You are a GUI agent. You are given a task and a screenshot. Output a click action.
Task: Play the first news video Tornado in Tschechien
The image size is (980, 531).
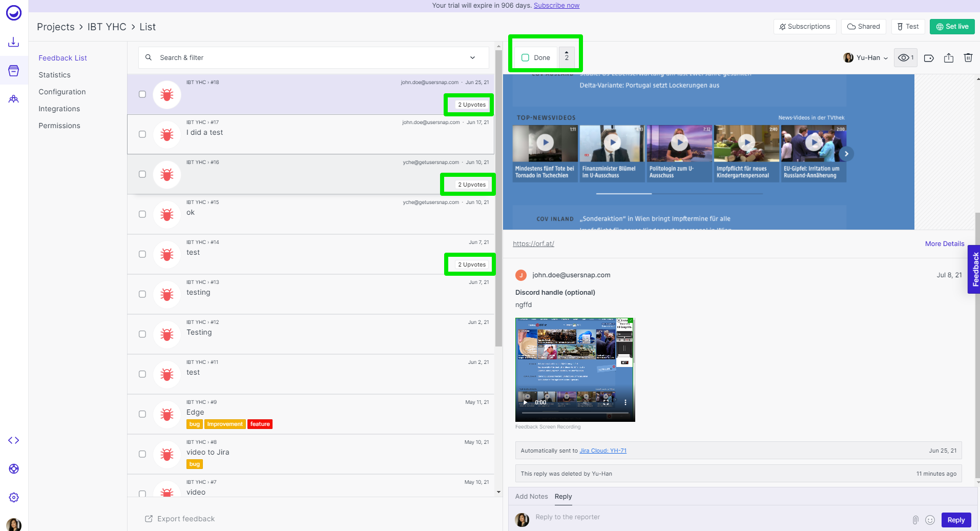545,142
